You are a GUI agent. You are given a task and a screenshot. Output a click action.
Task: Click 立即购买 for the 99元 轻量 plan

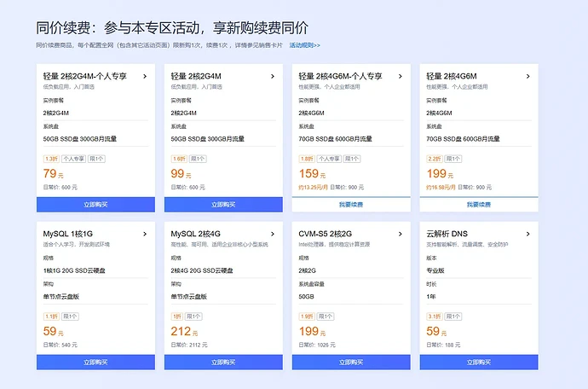223,205
